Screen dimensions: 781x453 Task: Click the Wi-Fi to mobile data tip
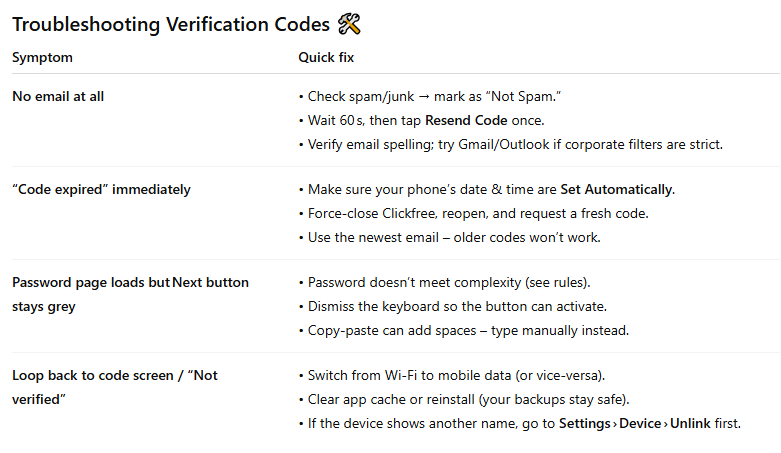coord(452,375)
